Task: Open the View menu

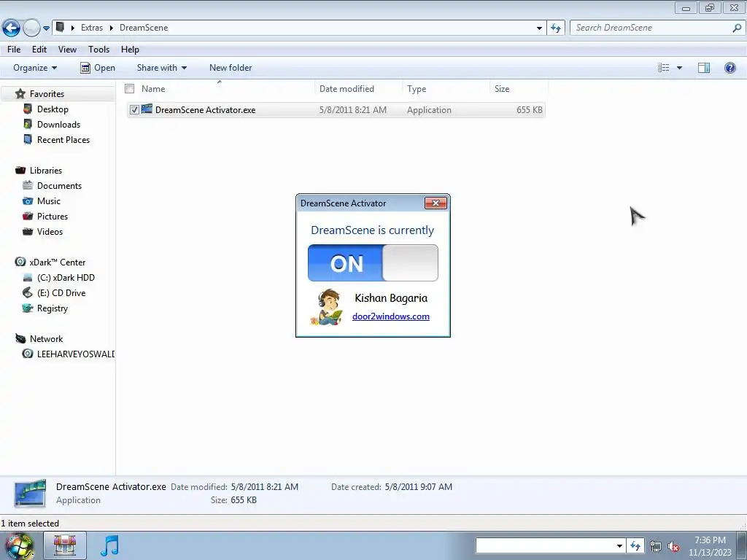Action: pyautogui.click(x=67, y=50)
